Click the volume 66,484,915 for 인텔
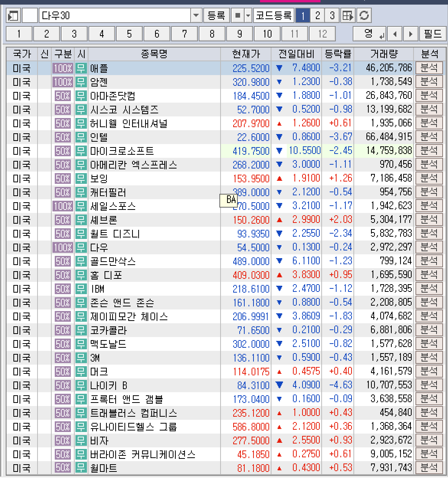This screenshot has height=478, width=448. pos(389,137)
